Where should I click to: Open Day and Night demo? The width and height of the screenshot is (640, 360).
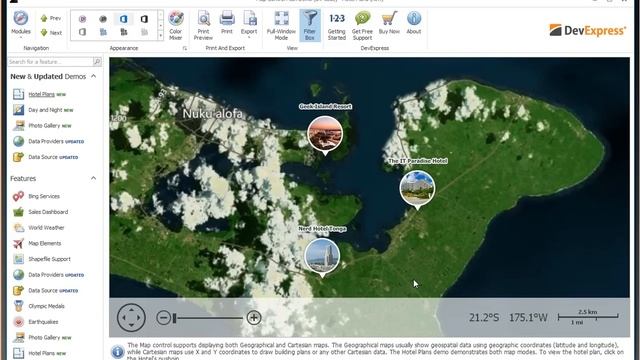pos(43,110)
